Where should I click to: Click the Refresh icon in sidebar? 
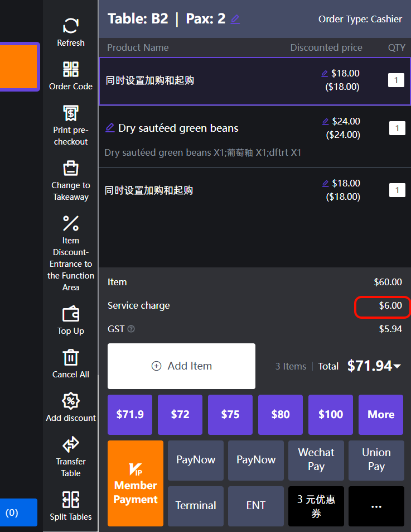click(71, 26)
